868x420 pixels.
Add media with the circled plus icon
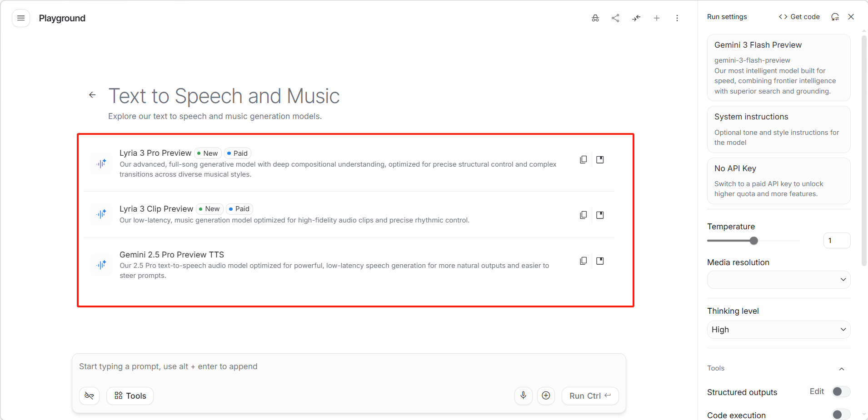(546, 396)
